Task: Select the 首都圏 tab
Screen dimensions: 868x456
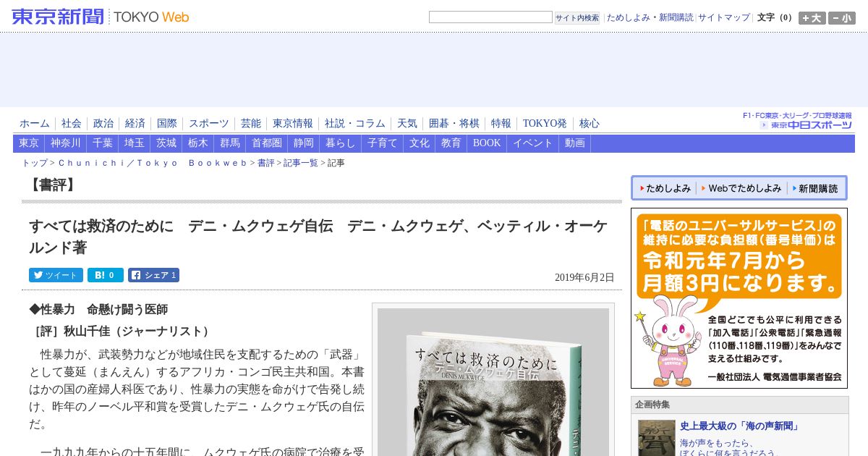Action: pos(267,143)
